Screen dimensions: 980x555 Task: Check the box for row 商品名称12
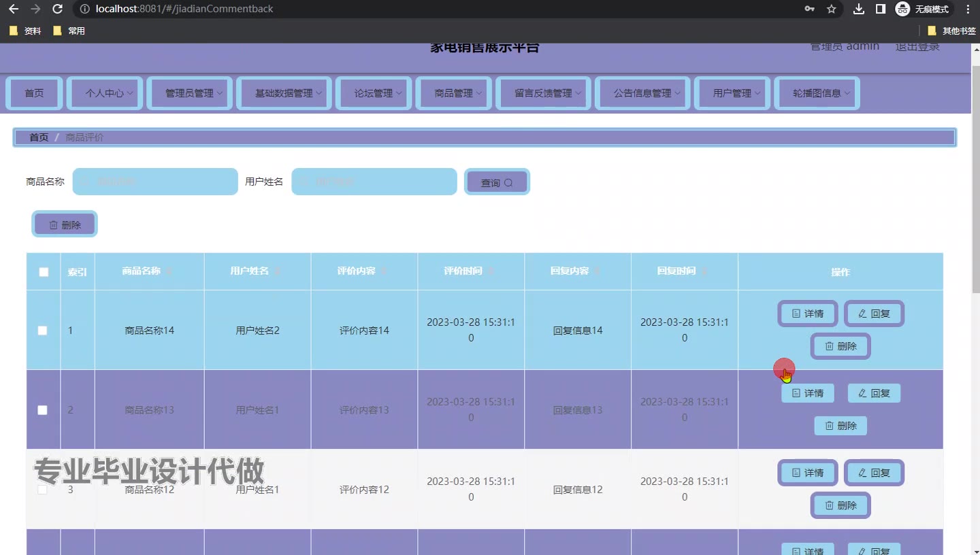[42, 490]
